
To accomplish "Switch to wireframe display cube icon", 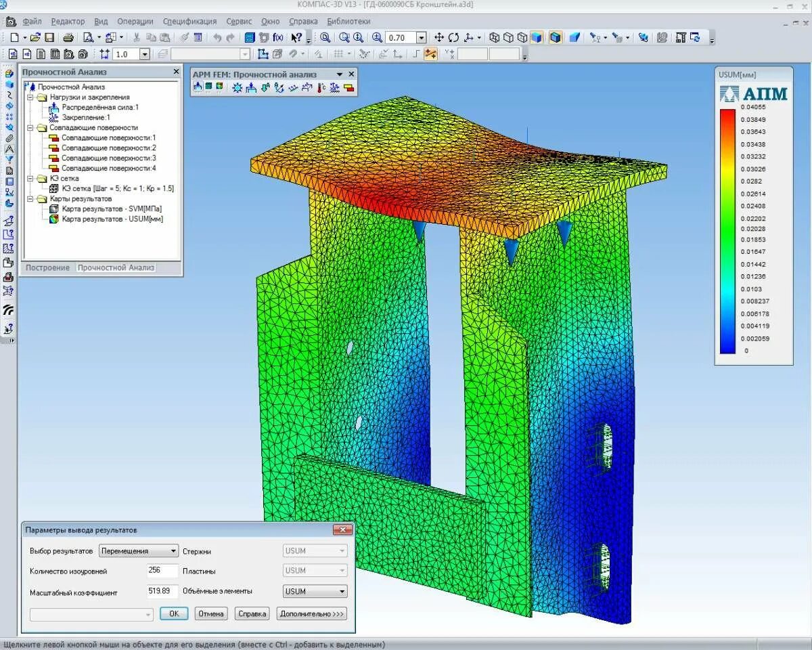I will click(494, 38).
